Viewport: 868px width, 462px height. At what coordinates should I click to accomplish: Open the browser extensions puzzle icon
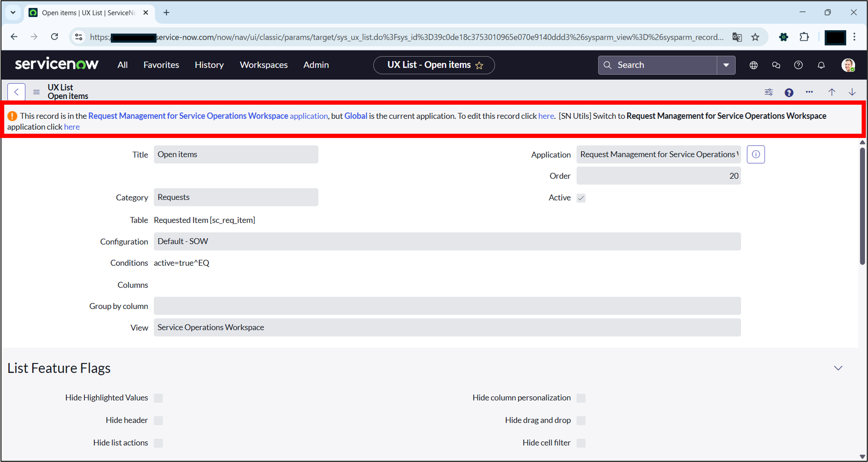tap(804, 37)
